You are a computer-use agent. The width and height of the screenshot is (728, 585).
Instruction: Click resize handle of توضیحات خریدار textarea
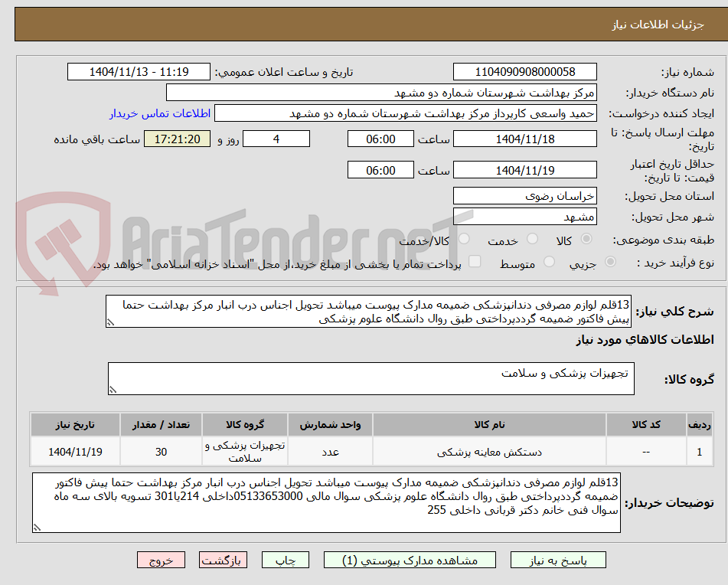[37, 528]
